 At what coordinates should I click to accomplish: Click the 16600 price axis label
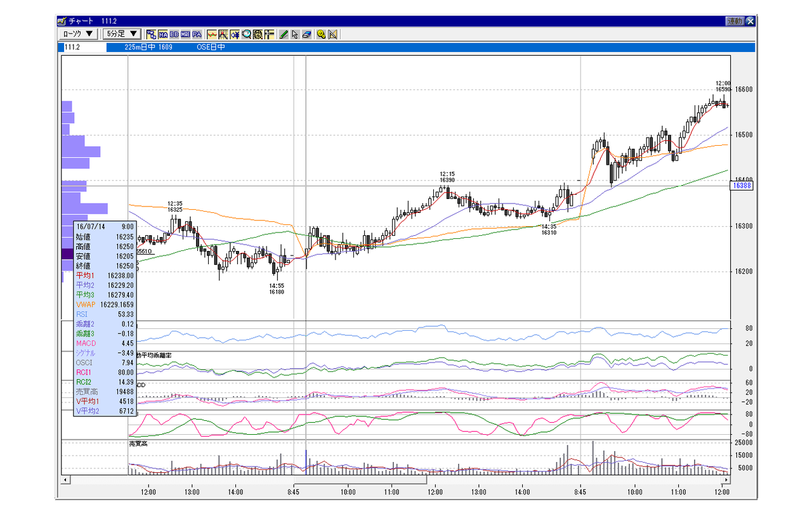point(743,89)
